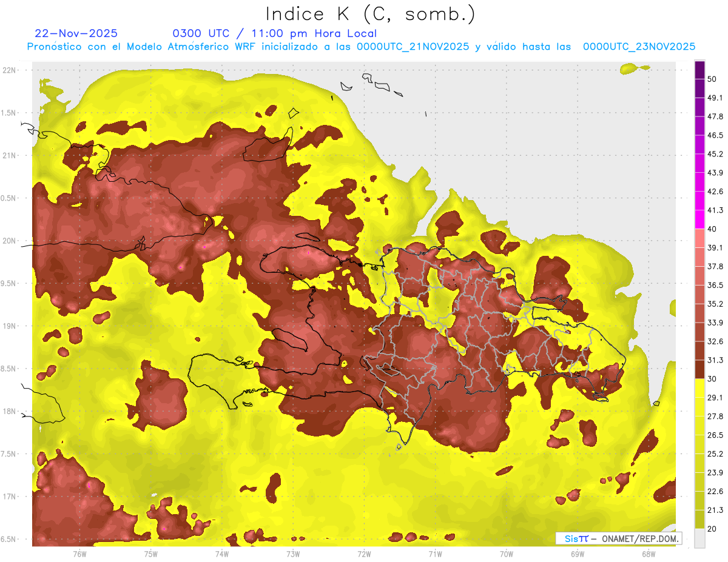
Task: Click the 19N latitude axis label
Action: point(9,326)
